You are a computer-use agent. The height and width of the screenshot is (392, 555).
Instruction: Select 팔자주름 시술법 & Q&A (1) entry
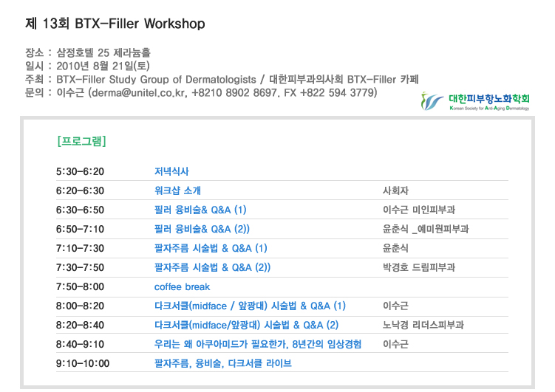click(x=211, y=248)
